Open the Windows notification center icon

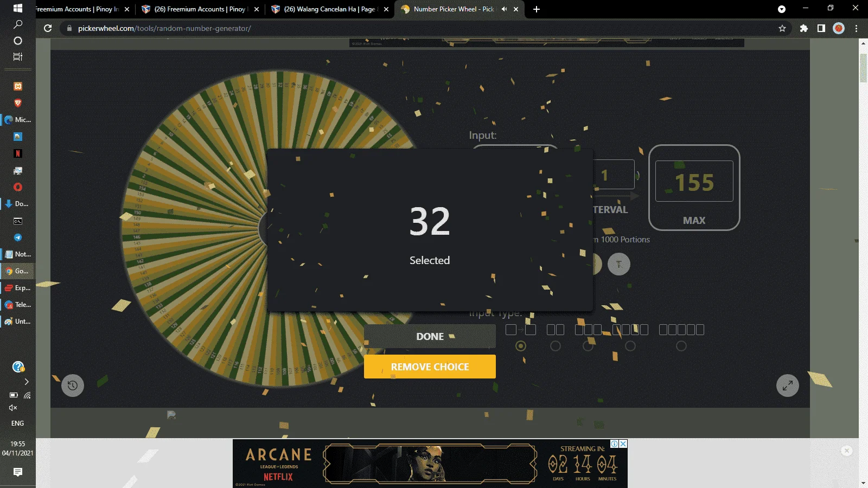[x=17, y=472]
